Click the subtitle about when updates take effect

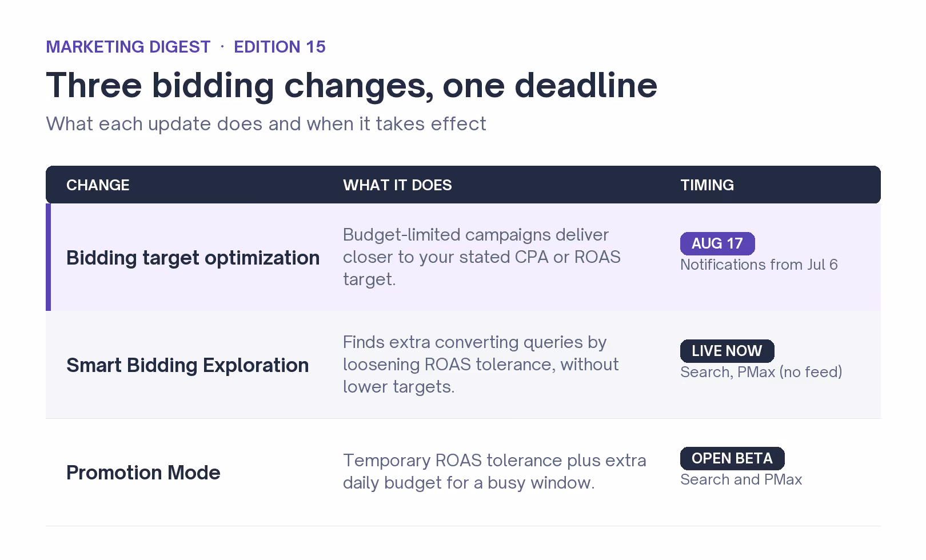266,124
